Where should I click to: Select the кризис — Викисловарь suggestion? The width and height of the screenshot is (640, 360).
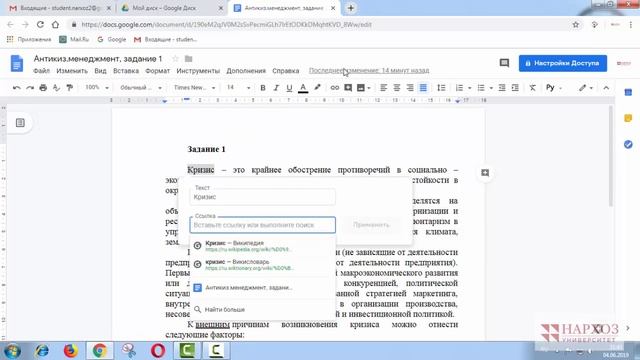[262, 264]
